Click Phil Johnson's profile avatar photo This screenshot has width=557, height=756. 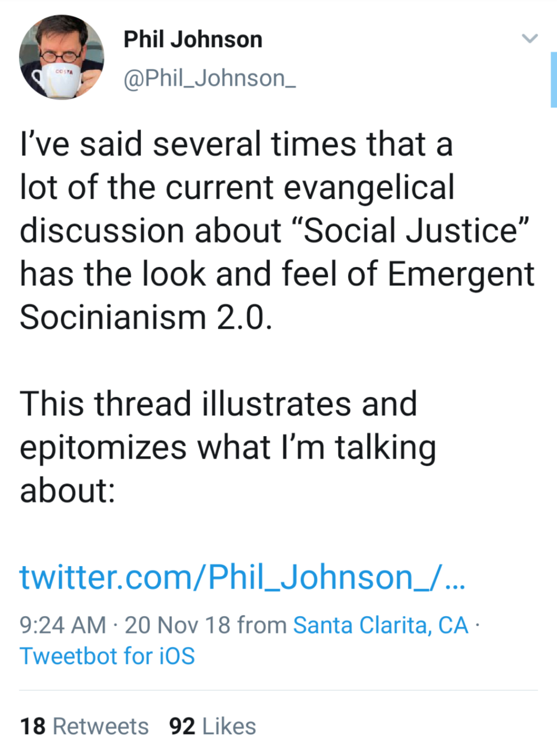point(62,57)
